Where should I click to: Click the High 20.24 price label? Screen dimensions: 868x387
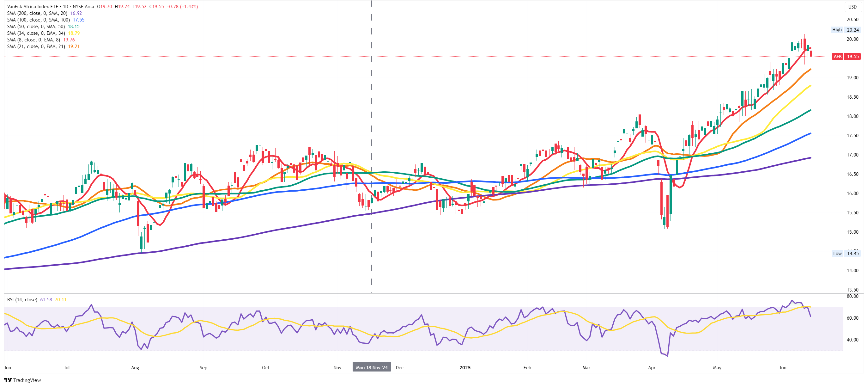[x=846, y=30]
